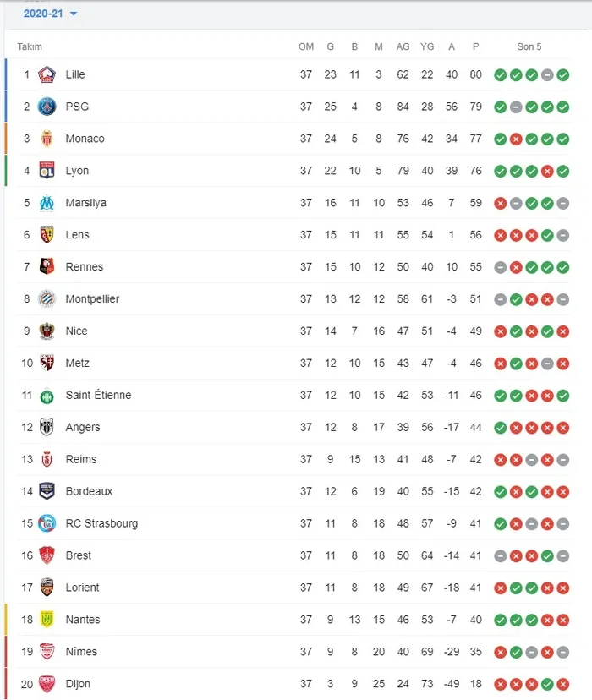Click the Son 5 column header
The image size is (592, 700).
click(529, 46)
